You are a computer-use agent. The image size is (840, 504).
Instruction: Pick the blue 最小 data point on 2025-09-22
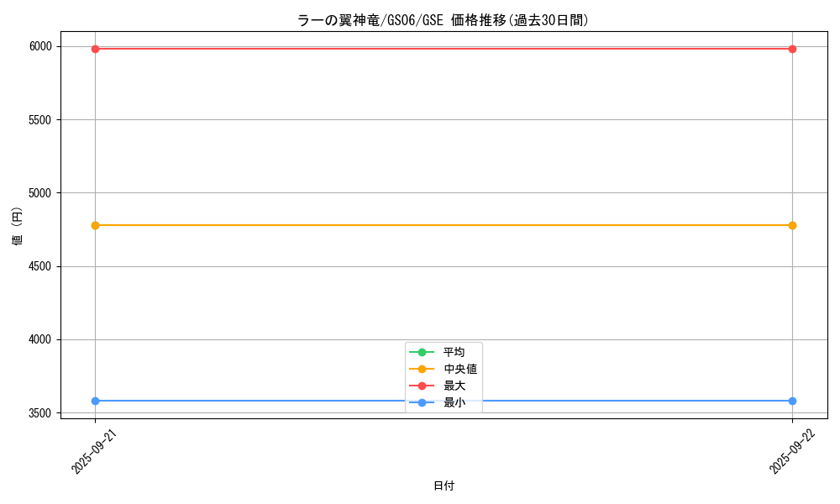tap(792, 402)
